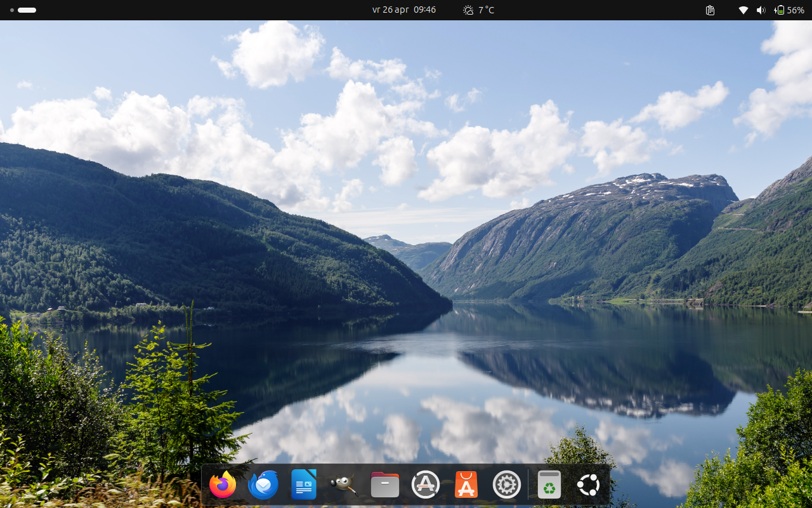Launch Software Updater from the dock
The width and height of the screenshot is (812, 508).
click(426, 485)
